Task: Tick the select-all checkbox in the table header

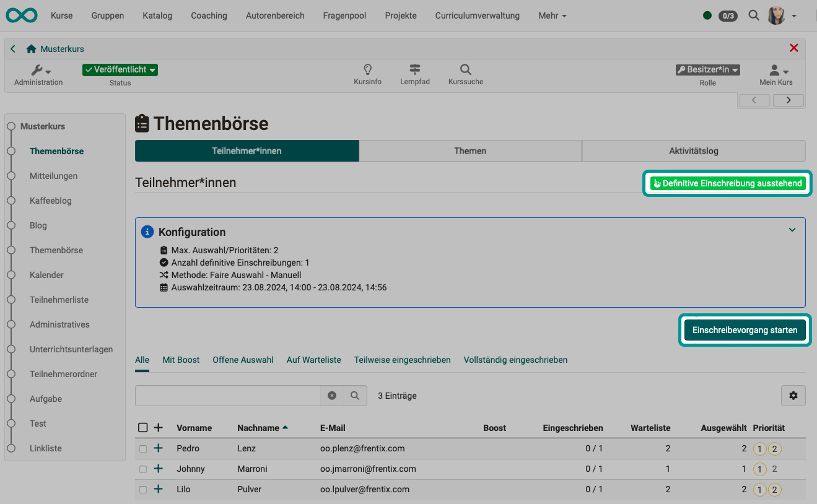Action: click(143, 427)
